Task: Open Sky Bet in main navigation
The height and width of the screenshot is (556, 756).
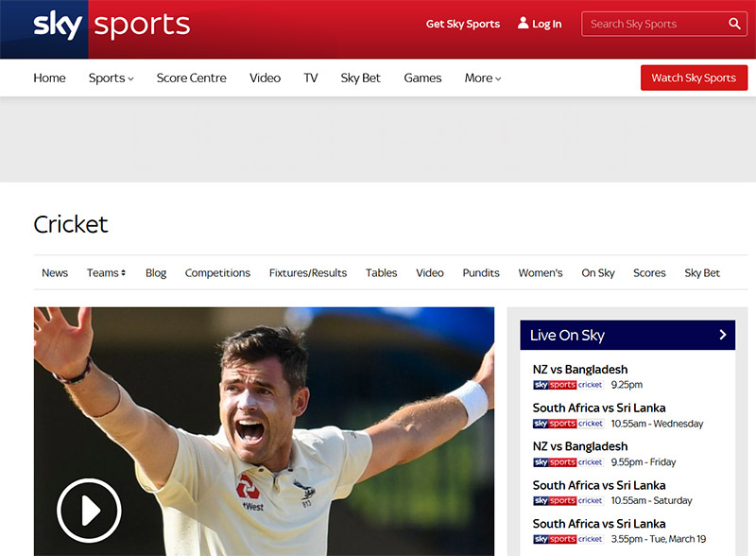Action: (x=361, y=78)
